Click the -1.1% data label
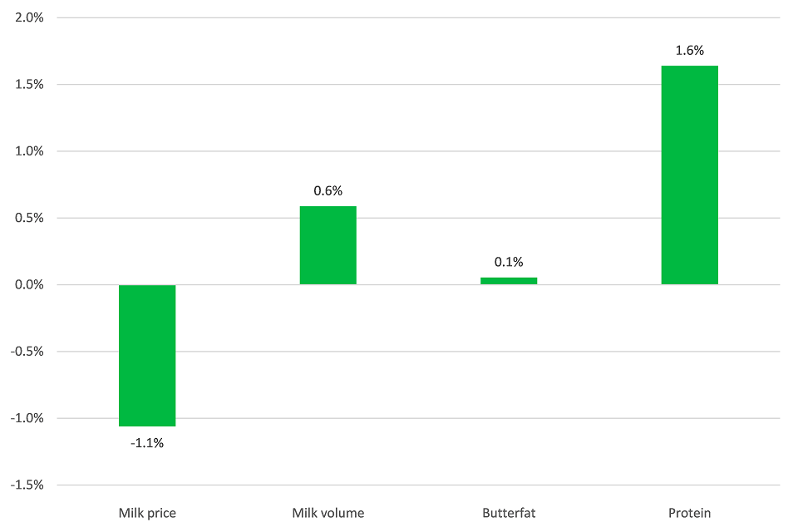 click(147, 443)
